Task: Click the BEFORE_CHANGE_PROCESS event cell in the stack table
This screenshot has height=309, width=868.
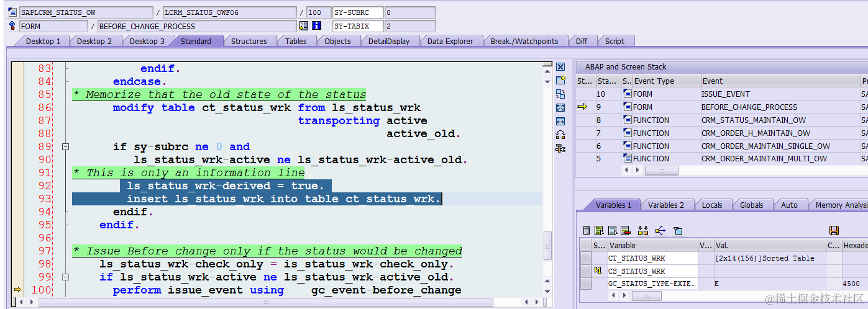Action: tap(780, 107)
